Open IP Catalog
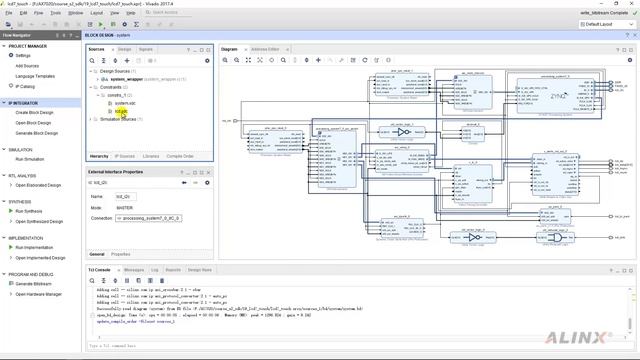This screenshot has width=640, height=360. [x=25, y=87]
